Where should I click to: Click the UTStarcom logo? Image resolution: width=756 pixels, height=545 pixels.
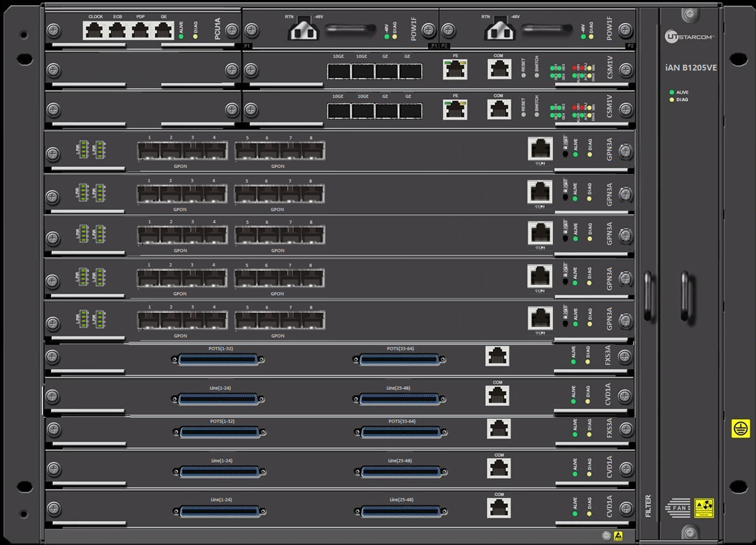point(689,36)
